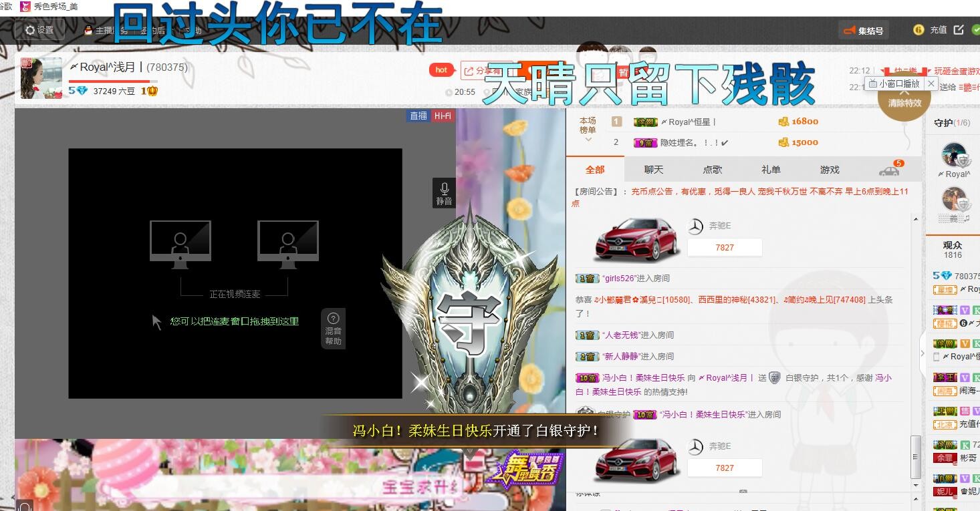980x511 pixels.
Task: Switch to the 全部 chat tab
Action: [595, 170]
